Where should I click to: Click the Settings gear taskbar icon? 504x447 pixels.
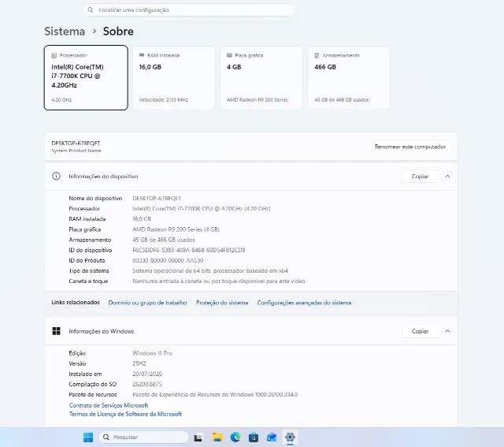tap(290, 437)
